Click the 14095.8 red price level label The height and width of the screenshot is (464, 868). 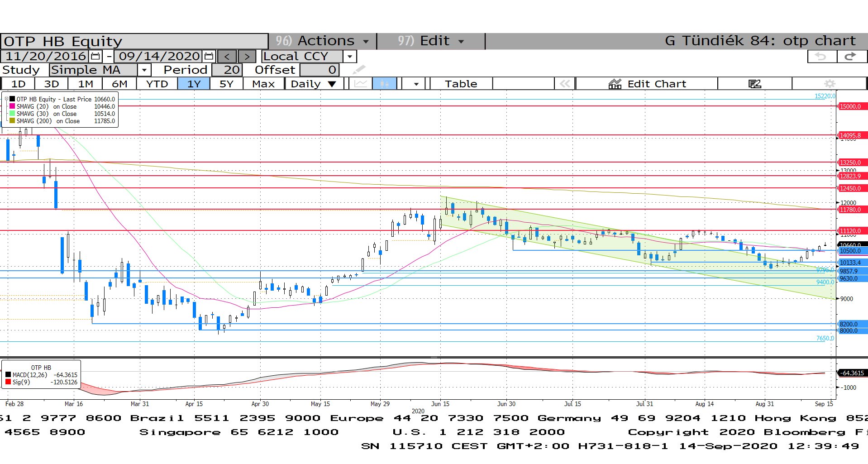click(852, 135)
